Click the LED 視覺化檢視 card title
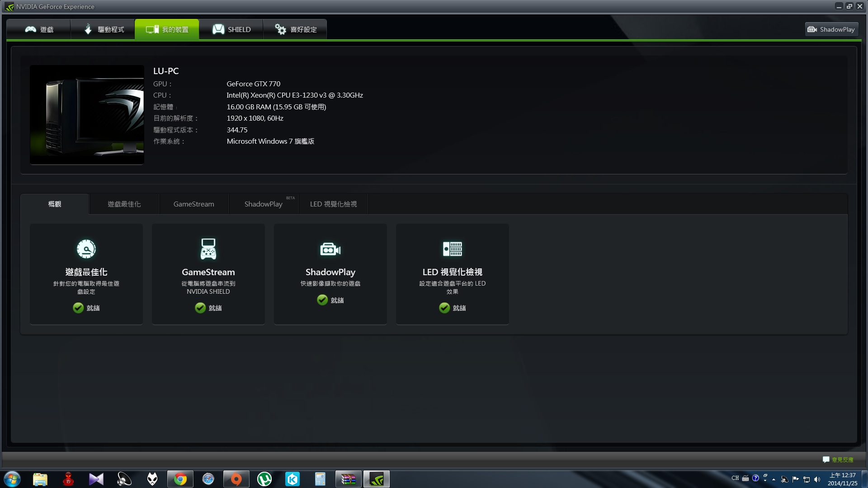868x488 pixels. click(453, 272)
